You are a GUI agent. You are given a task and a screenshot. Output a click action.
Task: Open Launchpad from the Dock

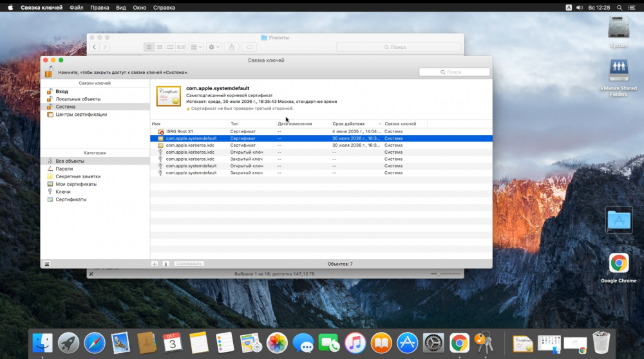click(68, 343)
